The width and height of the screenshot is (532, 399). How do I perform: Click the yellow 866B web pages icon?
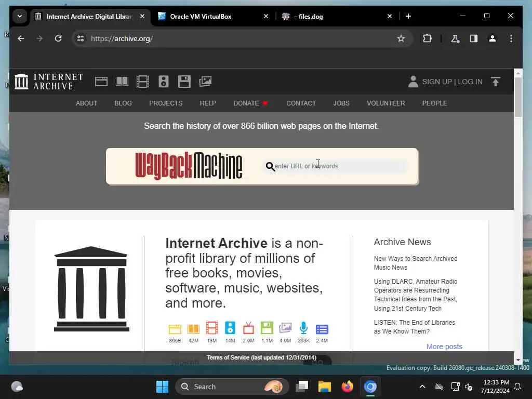[x=175, y=329]
